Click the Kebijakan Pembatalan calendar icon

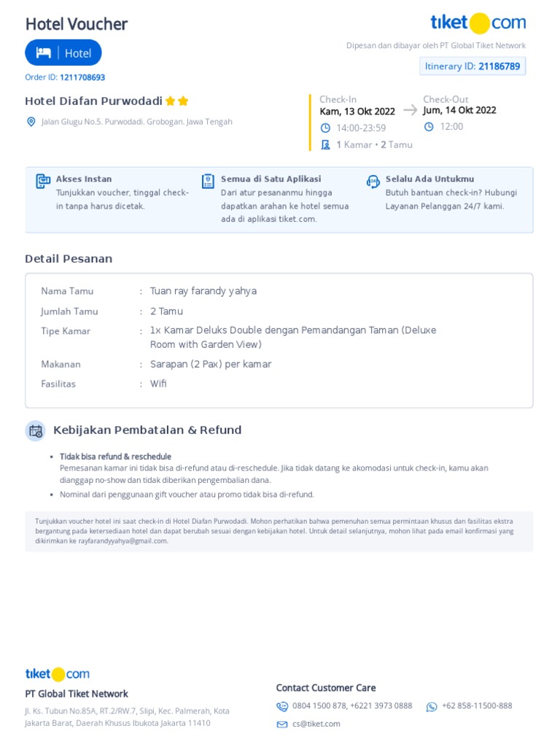35,430
